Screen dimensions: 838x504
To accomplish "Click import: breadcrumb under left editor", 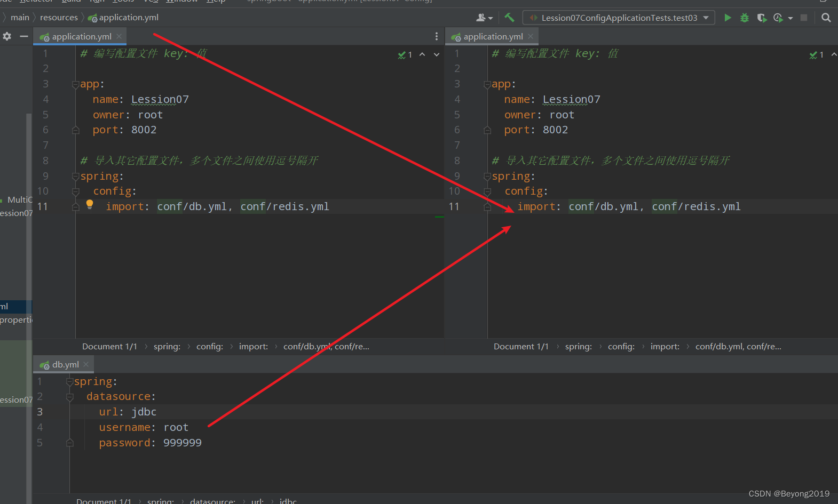I will click(254, 347).
